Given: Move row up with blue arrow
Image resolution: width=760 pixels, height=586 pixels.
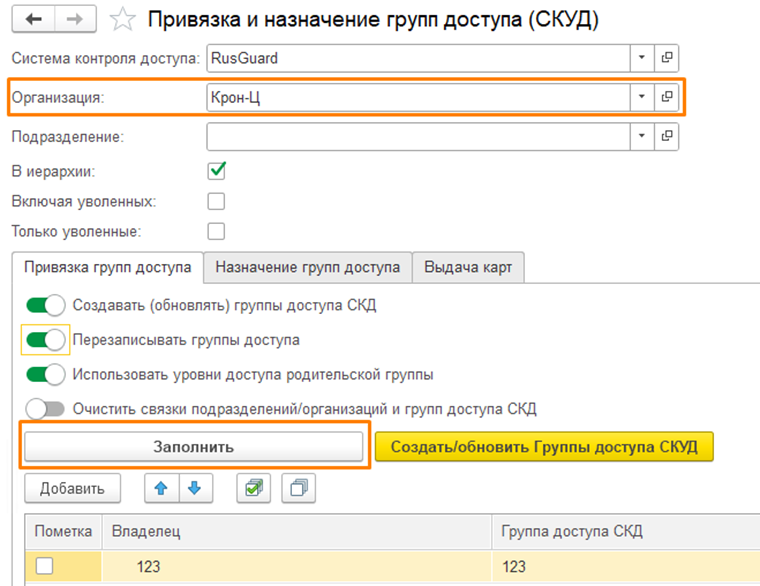Looking at the screenshot, I should (162, 488).
